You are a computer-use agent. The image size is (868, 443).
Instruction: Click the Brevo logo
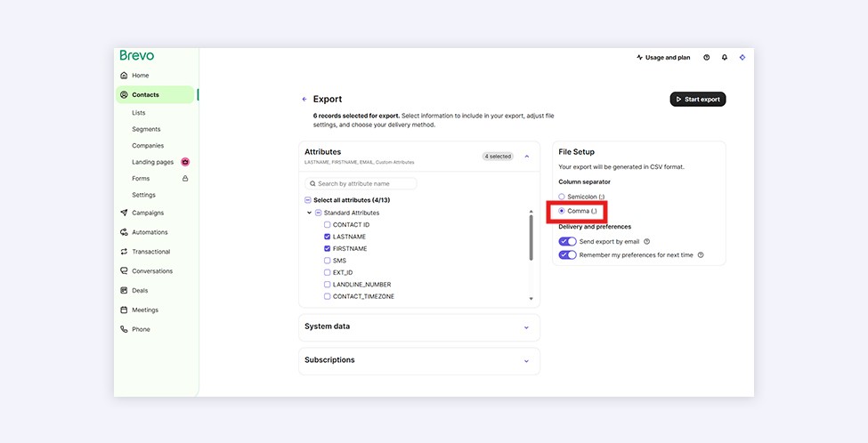(137, 55)
